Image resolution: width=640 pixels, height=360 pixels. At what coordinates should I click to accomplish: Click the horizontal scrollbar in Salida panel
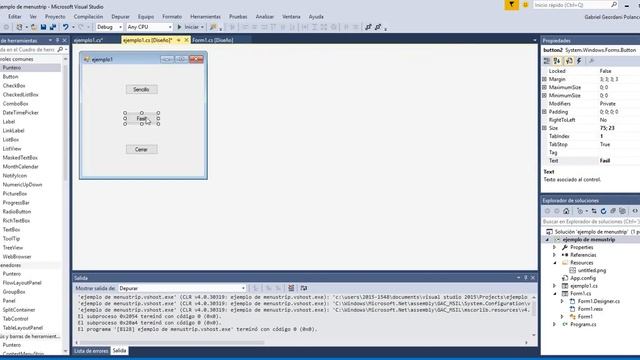[172, 342]
